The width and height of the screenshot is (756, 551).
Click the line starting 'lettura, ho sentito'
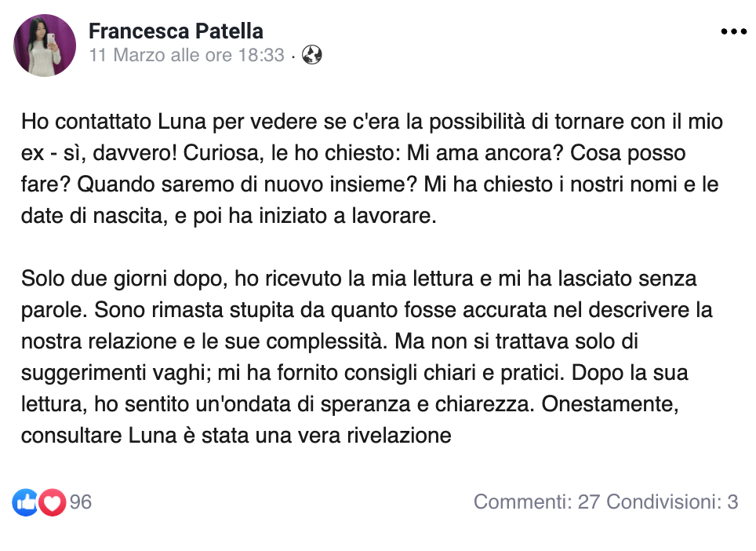(350, 404)
